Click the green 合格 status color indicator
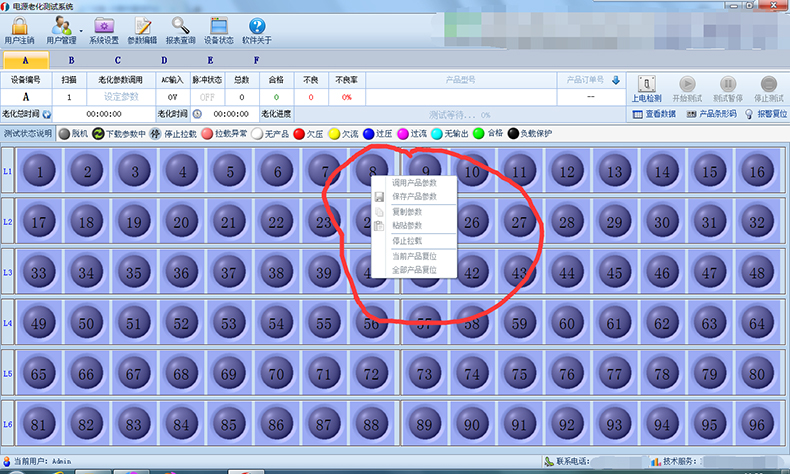Viewport: 790px width, 474px height. point(479,133)
